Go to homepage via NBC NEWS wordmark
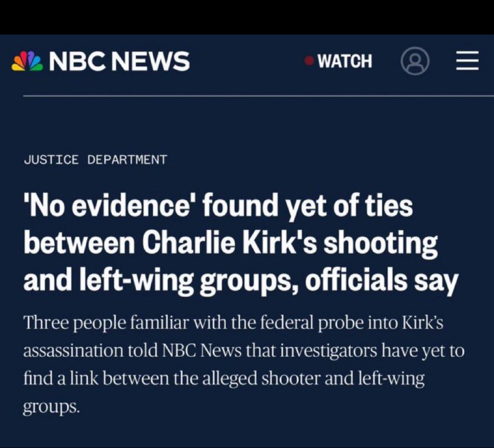 pyautogui.click(x=119, y=61)
